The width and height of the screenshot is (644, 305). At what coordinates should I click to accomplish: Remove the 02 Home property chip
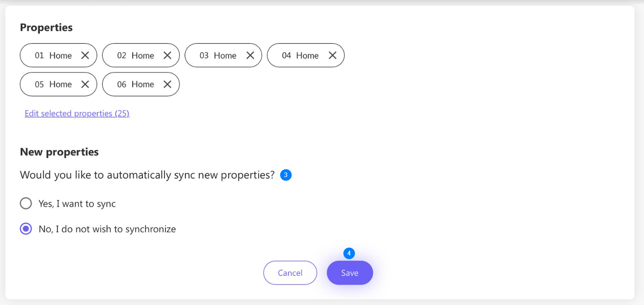click(x=167, y=55)
